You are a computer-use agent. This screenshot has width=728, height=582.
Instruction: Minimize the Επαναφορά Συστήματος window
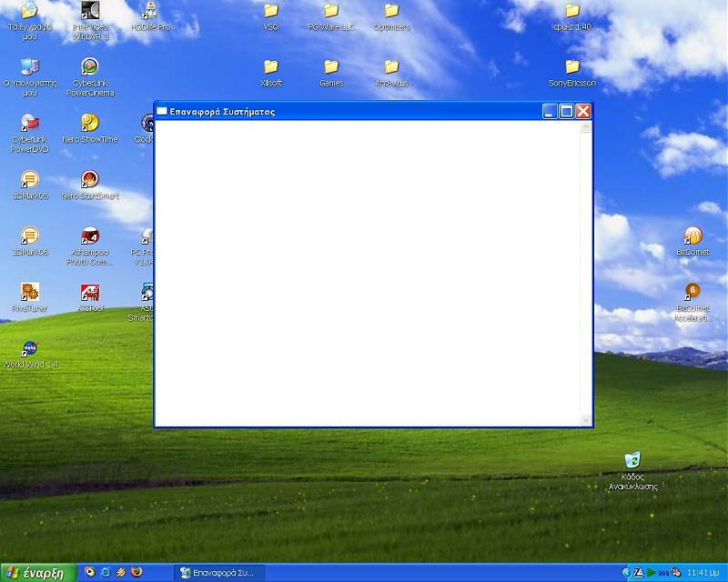click(x=550, y=111)
